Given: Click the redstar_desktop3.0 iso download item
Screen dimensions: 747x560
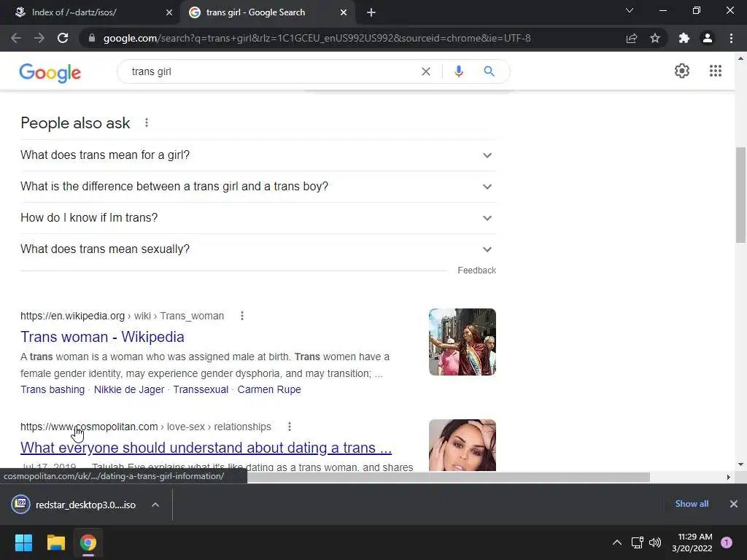Looking at the screenshot, I should 75,505.
